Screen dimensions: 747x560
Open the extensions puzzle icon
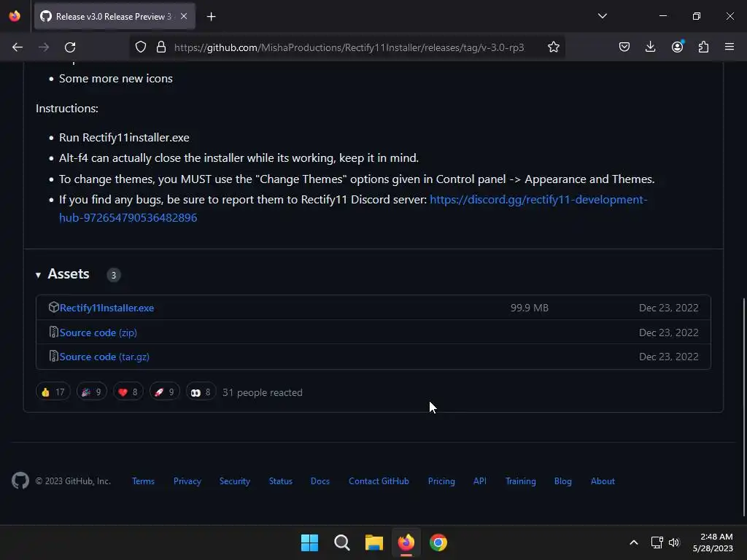[704, 47]
